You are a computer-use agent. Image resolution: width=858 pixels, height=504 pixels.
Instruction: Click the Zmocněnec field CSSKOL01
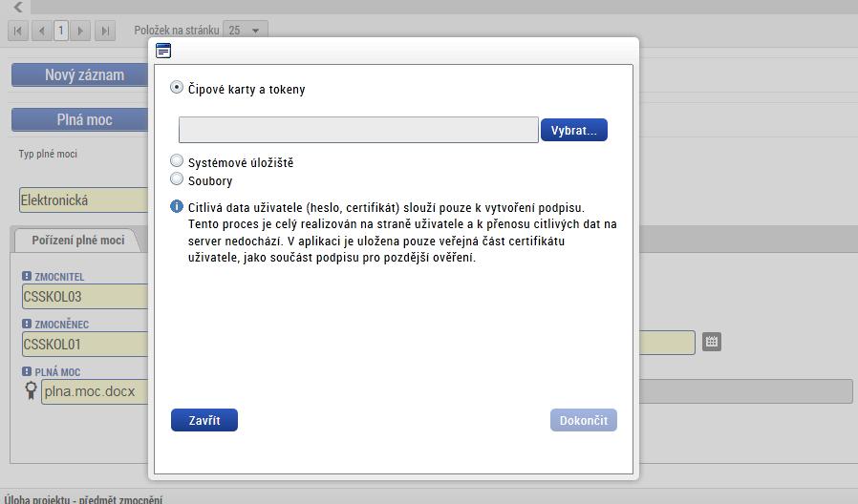[x=85, y=345]
